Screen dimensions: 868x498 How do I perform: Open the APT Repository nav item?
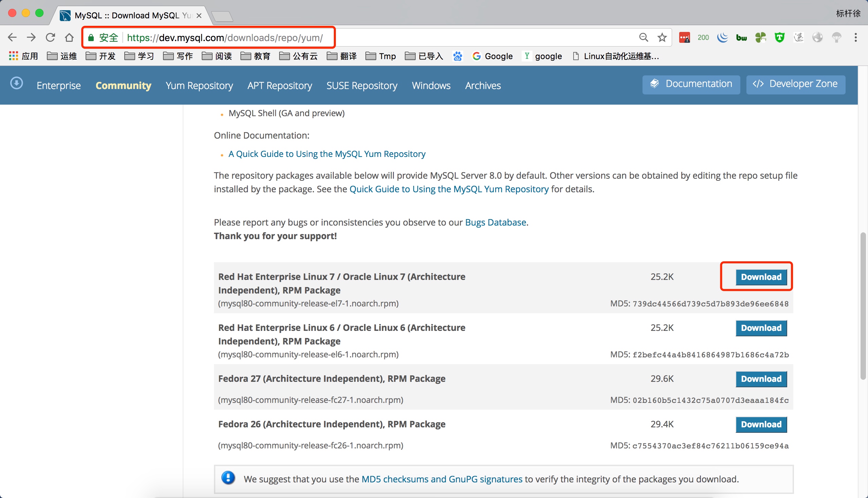tap(279, 85)
